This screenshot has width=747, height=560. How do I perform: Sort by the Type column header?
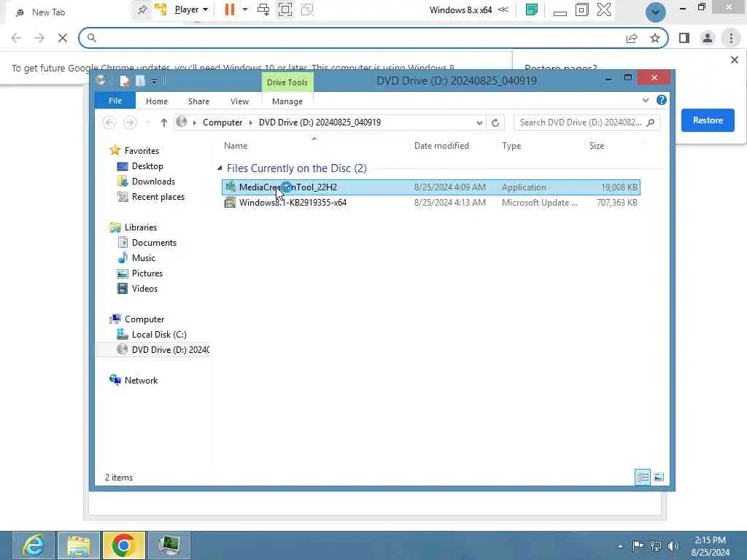coord(511,146)
